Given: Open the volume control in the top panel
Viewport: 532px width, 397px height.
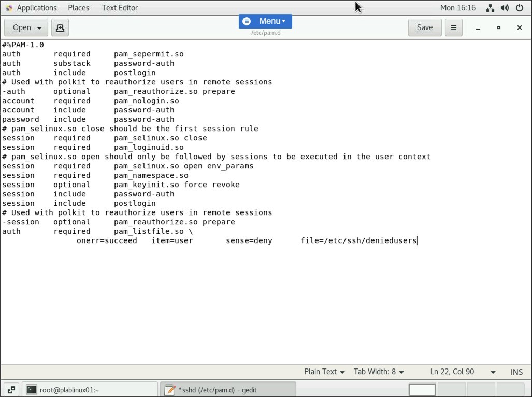Looking at the screenshot, I should click(504, 7).
